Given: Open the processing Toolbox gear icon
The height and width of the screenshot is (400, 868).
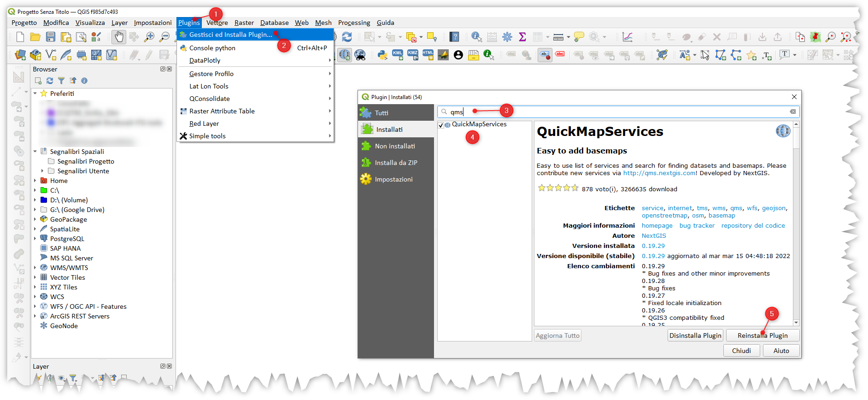Looking at the screenshot, I should [x=507, y=37].
